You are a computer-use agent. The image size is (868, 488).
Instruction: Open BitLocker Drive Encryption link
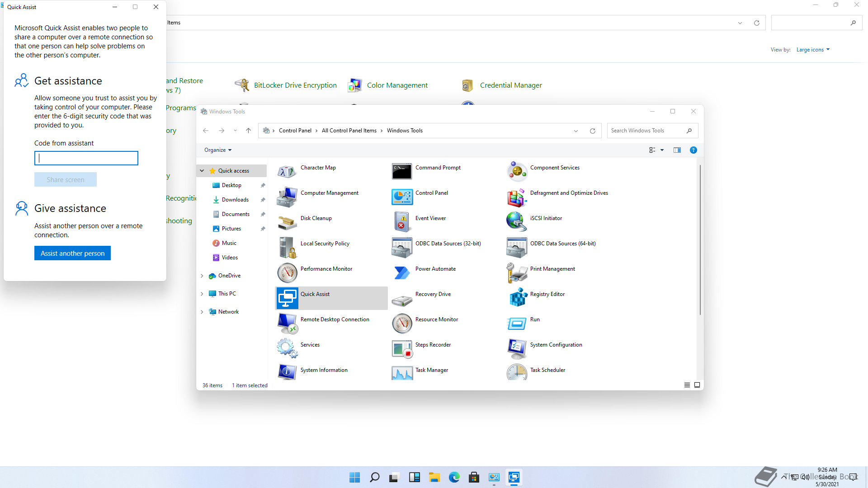[295, 85]
